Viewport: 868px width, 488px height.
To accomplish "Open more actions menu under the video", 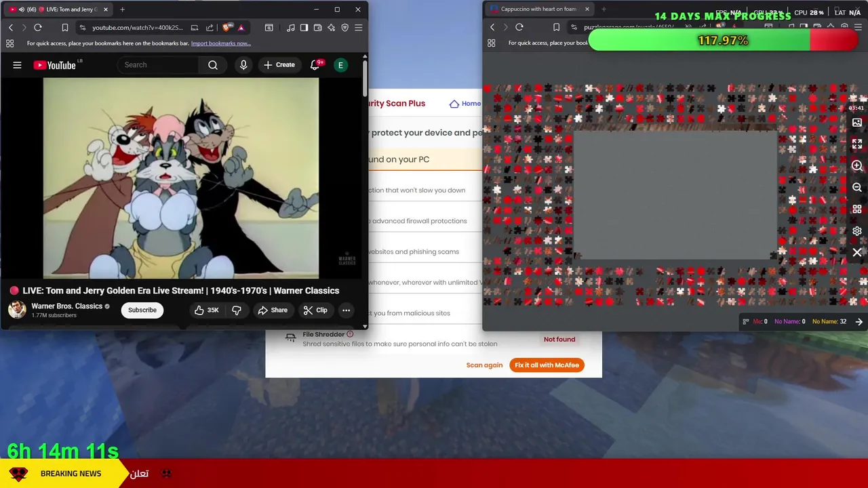I will tap(346, 310).
